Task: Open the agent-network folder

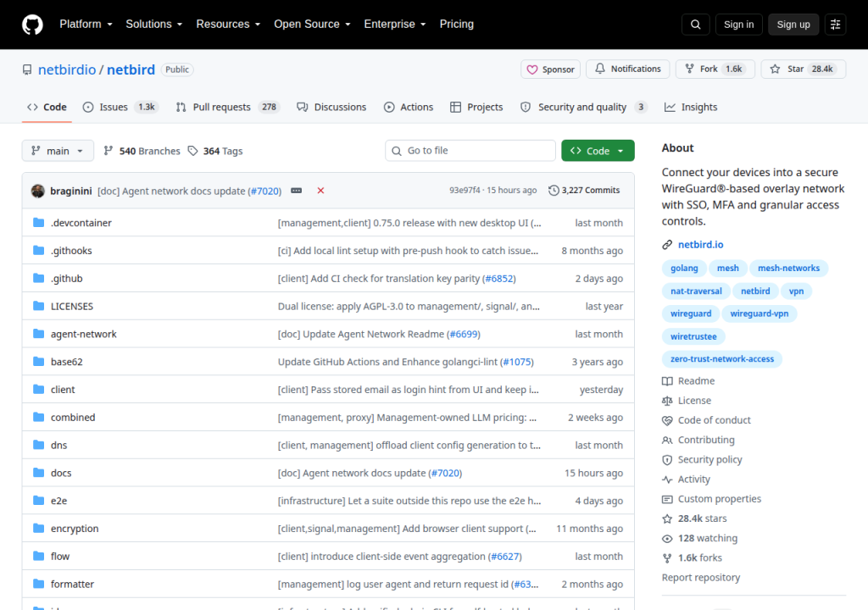Action: 84,334
